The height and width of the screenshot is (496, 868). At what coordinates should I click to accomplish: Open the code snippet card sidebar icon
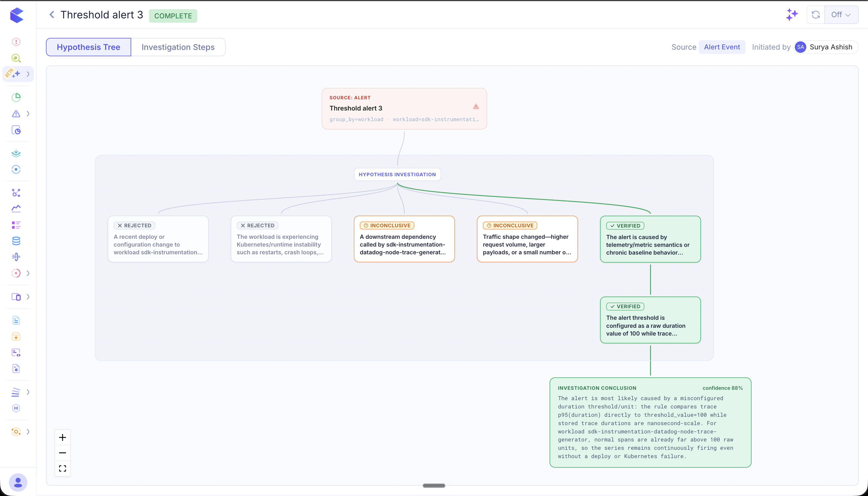click(x=16, y=352)
